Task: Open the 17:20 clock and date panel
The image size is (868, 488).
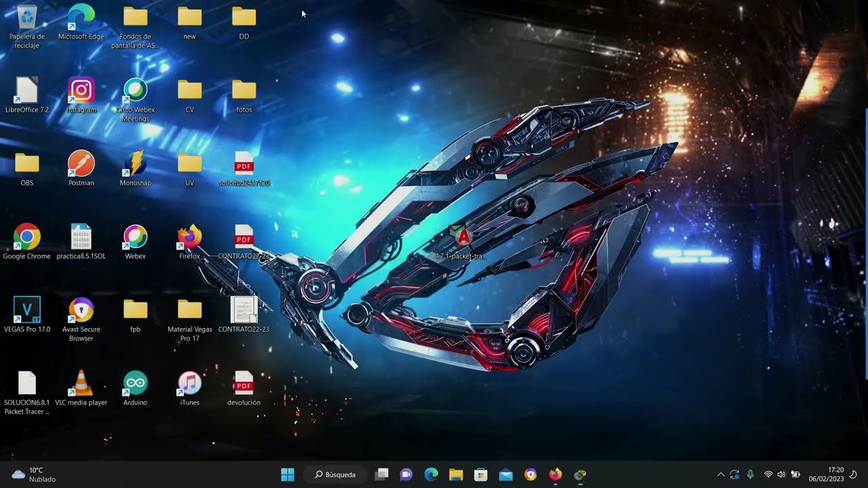Action: click(826, 474)
